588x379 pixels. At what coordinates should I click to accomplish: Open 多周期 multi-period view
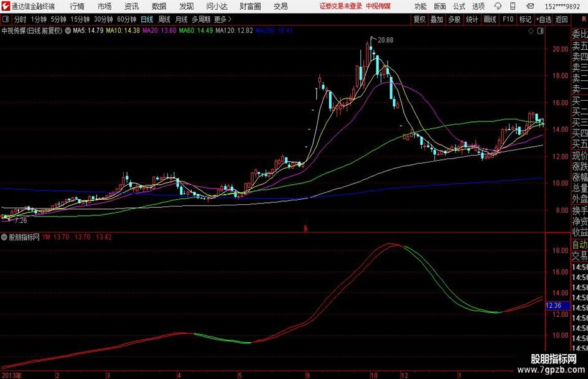tap(201, 19)
